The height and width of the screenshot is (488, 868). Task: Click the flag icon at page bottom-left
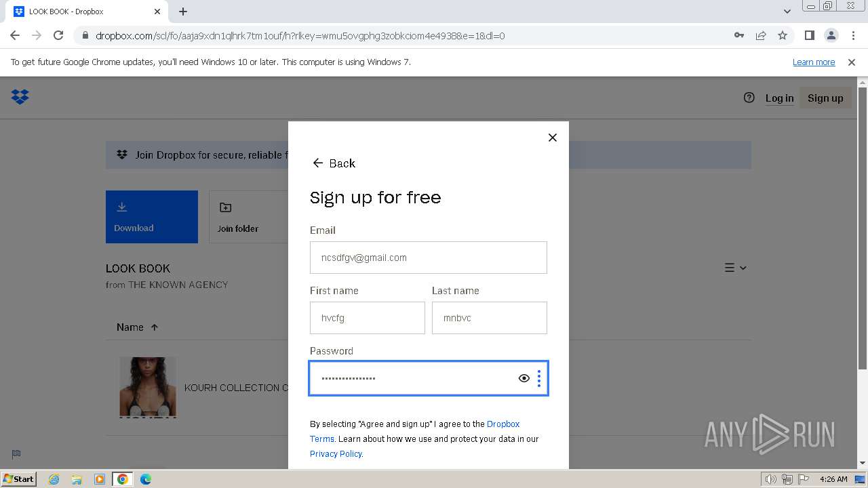pos(16,454)
